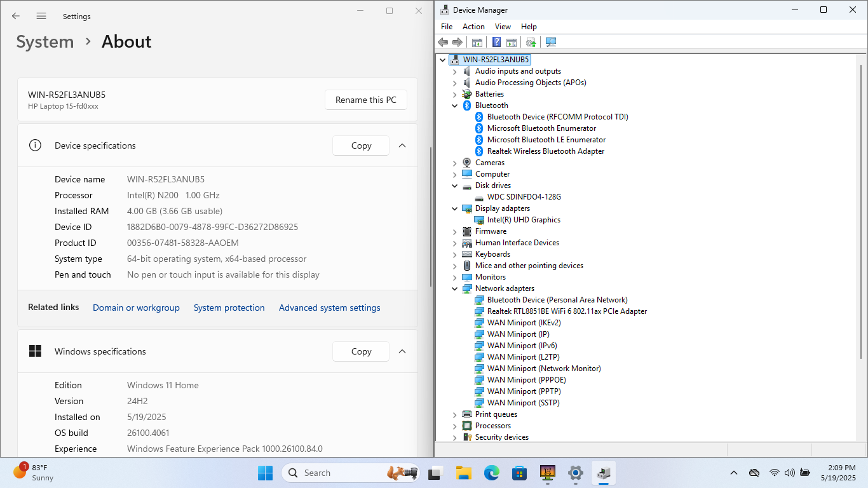Viewport: 868px width, 488px height.
Task: Open Advanced system settings link
Action: pyautogui.click(x=330, y=308)
